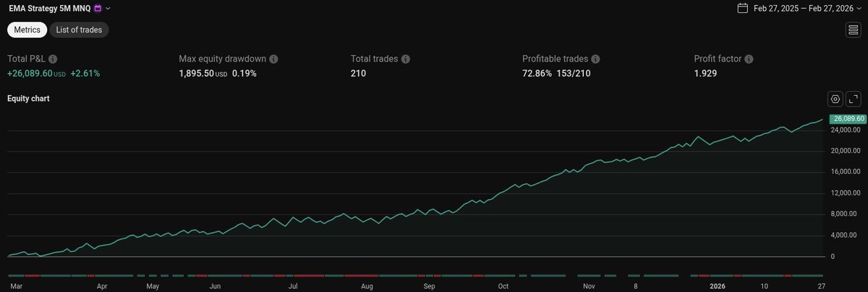Click the Equity chart heading
The width and height of the screenshot is (868, 292).
pos(27,98)
